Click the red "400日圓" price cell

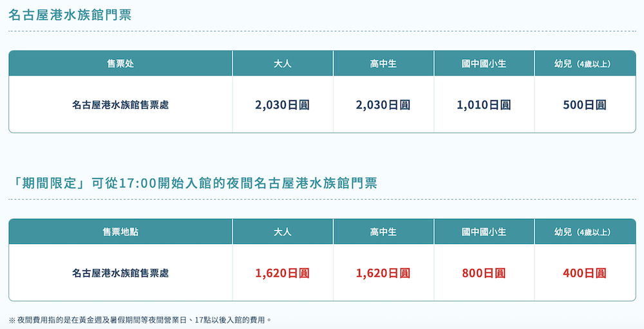pyautogui.click(x=585, y=273)
